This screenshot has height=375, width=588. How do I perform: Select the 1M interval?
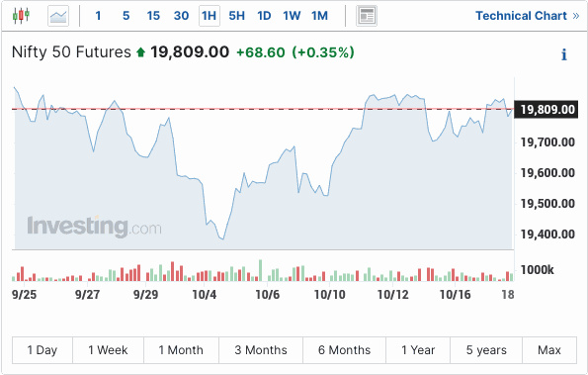(x=319, y=16)
